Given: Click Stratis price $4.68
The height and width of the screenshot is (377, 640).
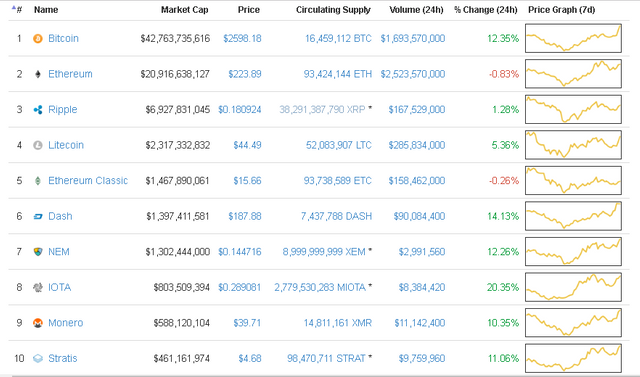Looking at the screenshot, I should tap(250, 358).
